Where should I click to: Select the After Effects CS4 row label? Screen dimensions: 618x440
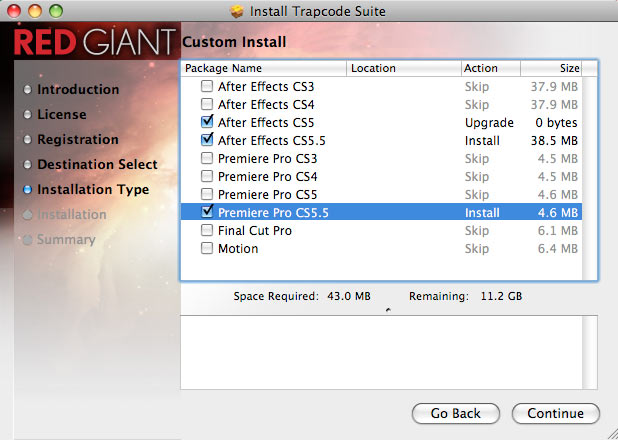coord(266,104)
